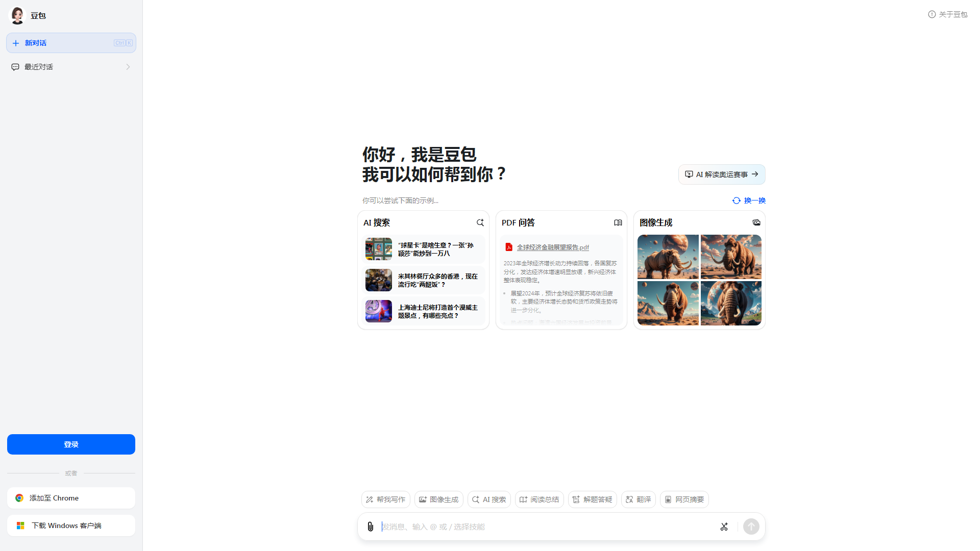Click the PDF 问答 card title

[518, 222]
